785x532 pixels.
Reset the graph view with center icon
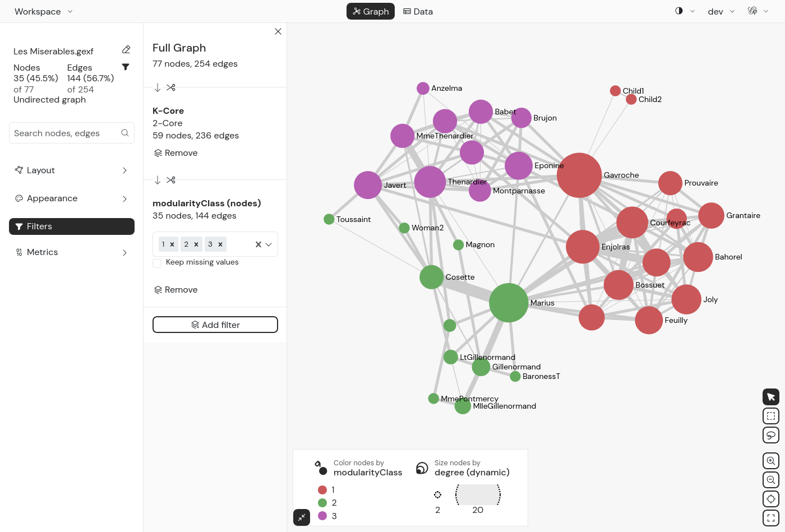(771, 499)
